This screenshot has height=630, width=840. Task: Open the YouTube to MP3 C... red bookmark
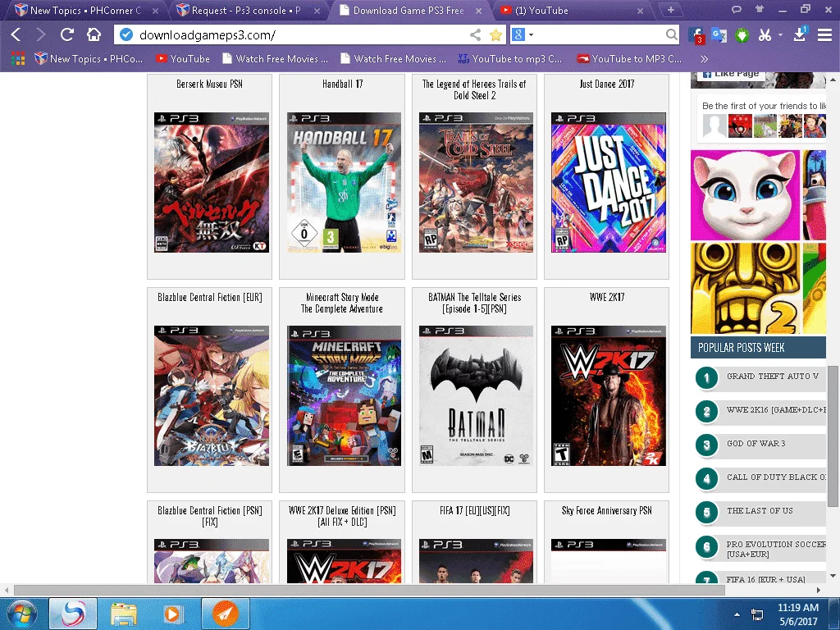point(629,59)
